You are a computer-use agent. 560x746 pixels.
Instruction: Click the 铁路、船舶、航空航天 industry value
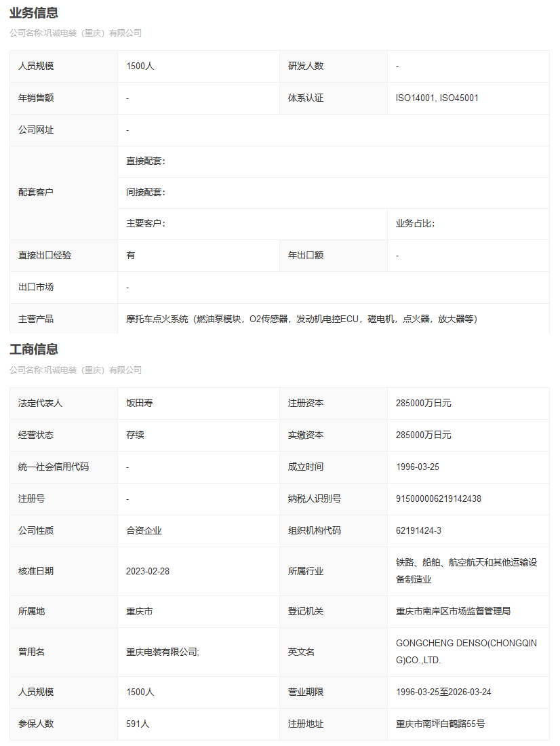click(x=466, y=571)
